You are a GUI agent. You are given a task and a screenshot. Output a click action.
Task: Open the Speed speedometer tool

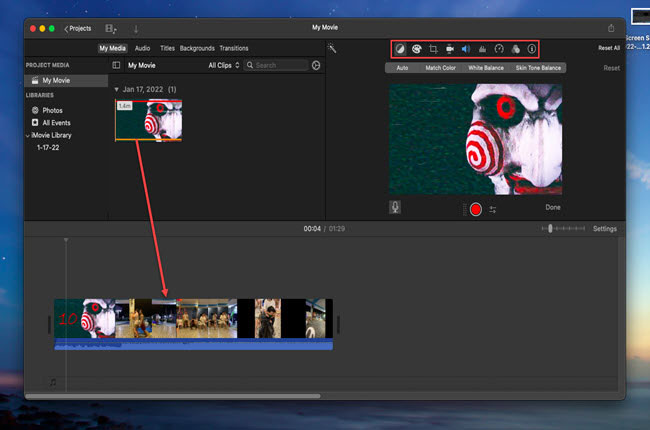(x=499, y=49)
